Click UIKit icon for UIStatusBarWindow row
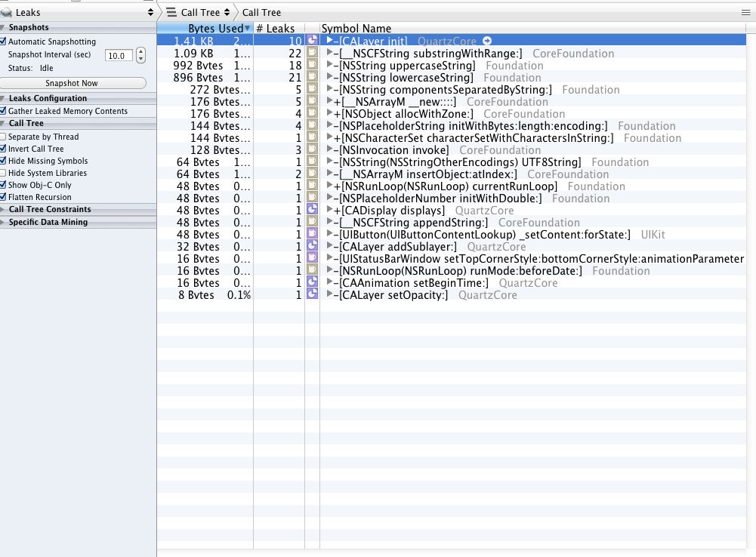The image size is (756, 557). coord(313,257)
